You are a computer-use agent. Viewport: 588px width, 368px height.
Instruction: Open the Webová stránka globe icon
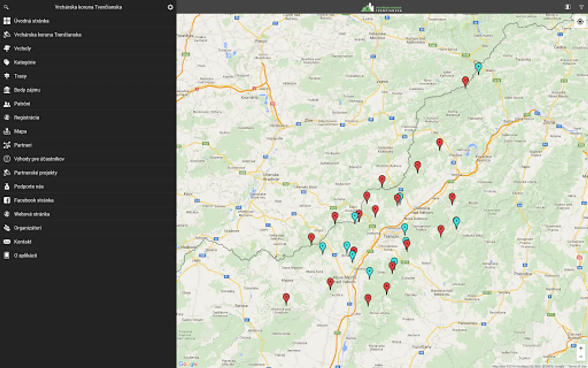(7, 214)
